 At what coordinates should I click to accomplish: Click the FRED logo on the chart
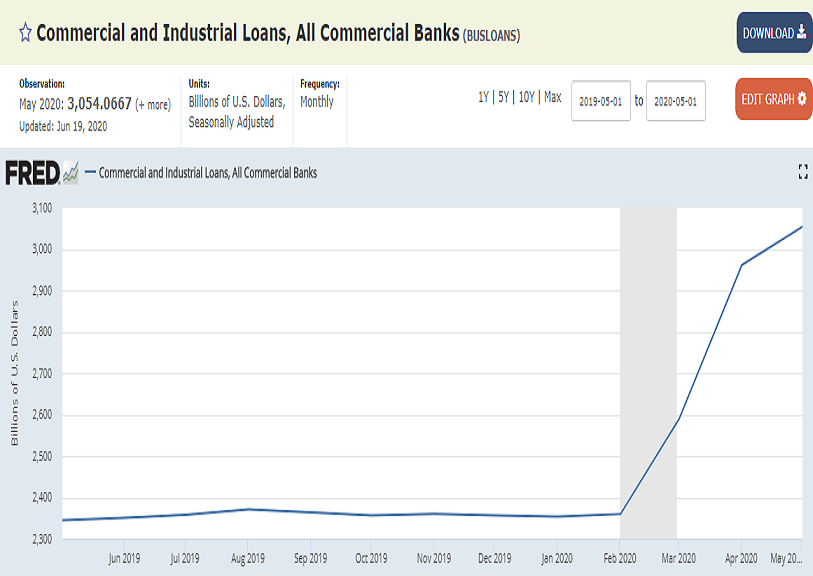click(x=42, y=173)
